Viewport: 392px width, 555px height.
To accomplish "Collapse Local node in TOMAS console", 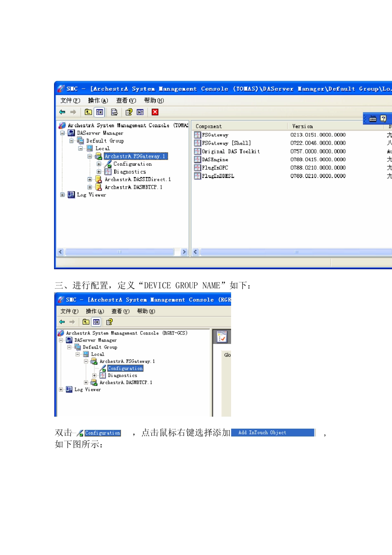I will pos(80,148).
